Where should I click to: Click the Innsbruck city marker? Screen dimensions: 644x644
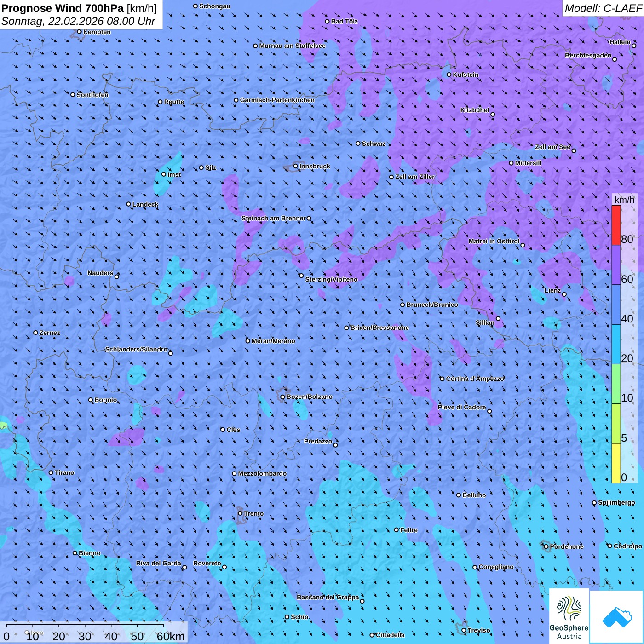[x=296, y=166]
